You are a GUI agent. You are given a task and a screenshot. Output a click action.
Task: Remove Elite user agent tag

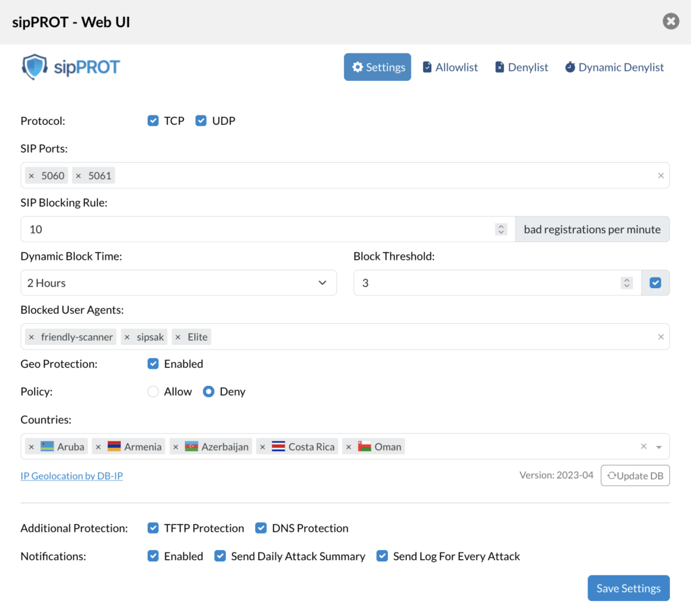click(x=178, y=337)
